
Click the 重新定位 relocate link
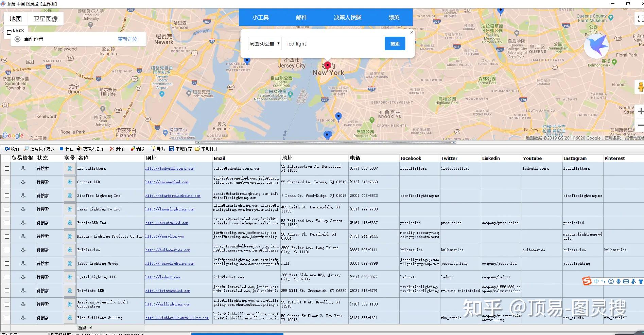tap(127, 39)
